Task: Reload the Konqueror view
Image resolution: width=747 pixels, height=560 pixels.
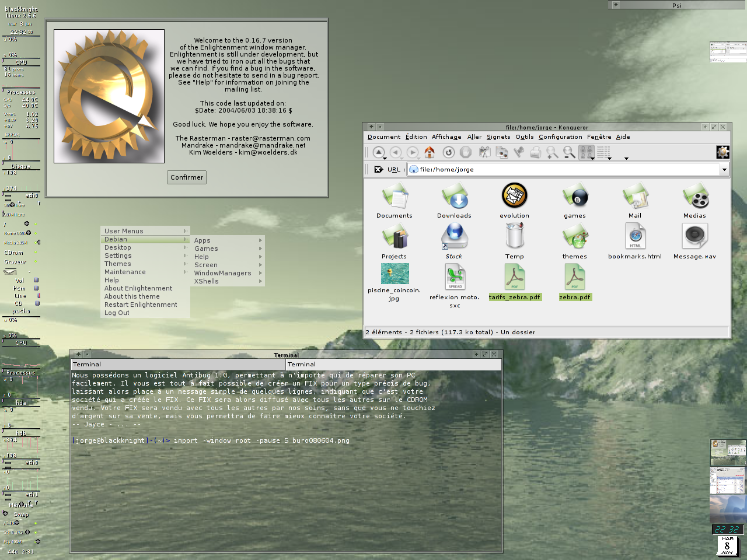Action: pos(448,152)
